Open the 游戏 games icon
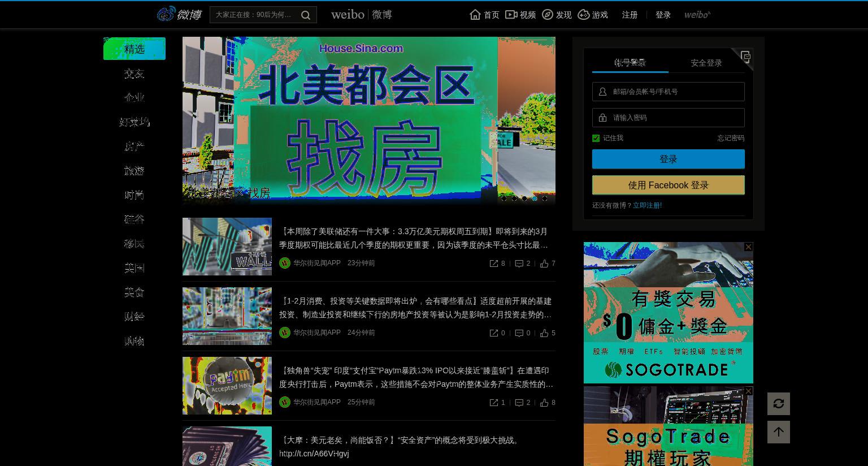Viewport: 868px width, 466px height. click(x=584, y=15)
